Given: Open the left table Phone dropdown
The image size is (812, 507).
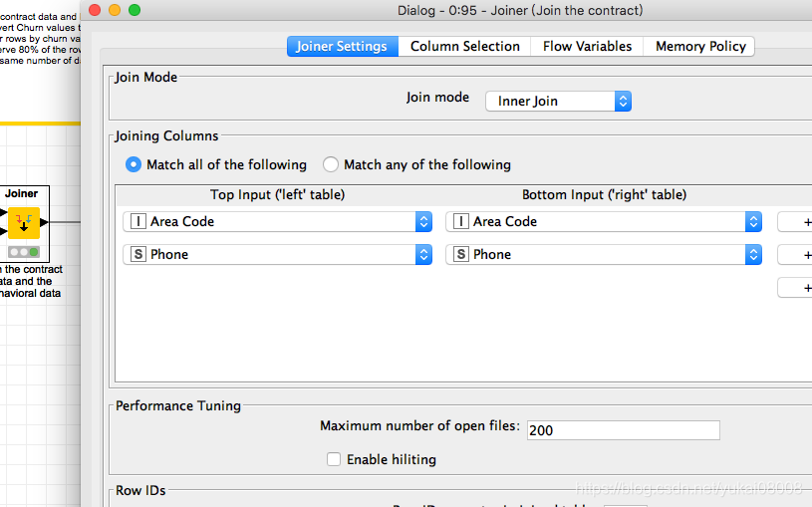Looking at the screenshot, I should point(277,254).
